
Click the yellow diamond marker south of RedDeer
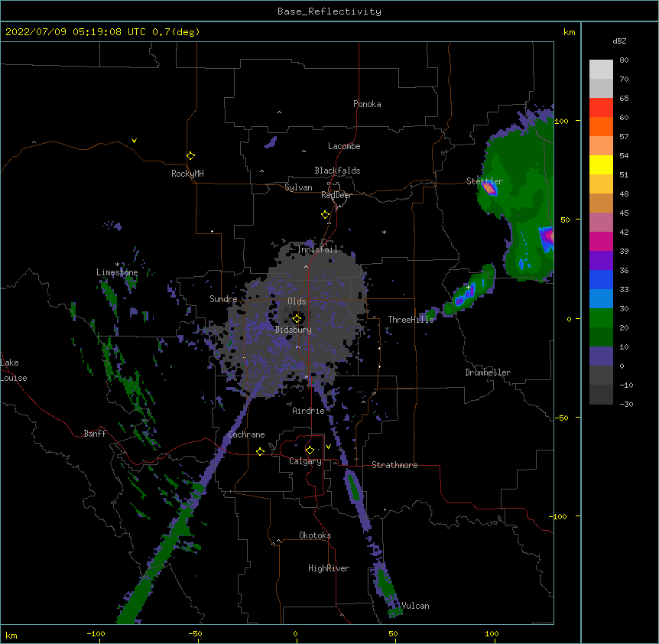326,215
